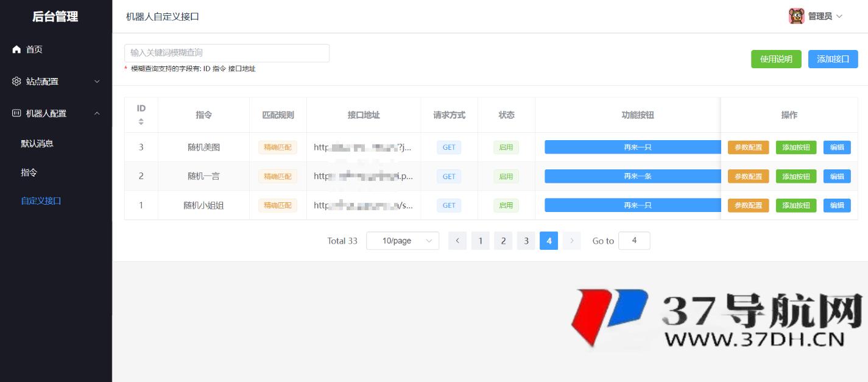868x382 pixels.
Task: Click the previous page arrow in pagination
Action: tap(457, 241)
